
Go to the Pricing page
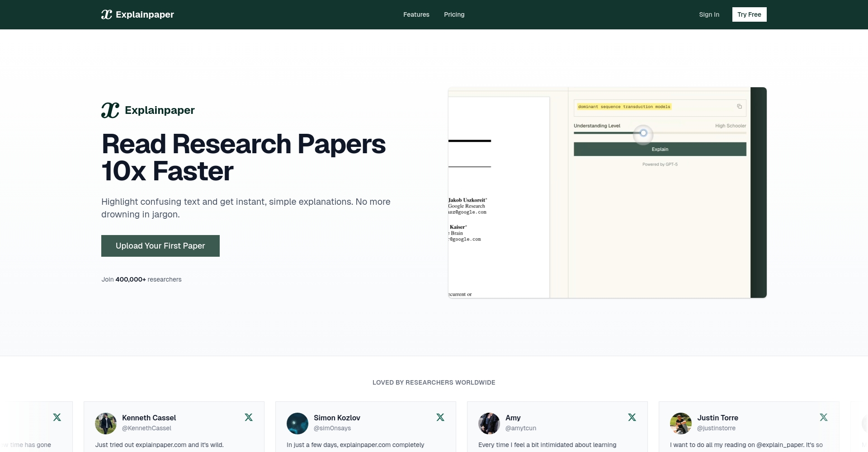click(454, 14)
